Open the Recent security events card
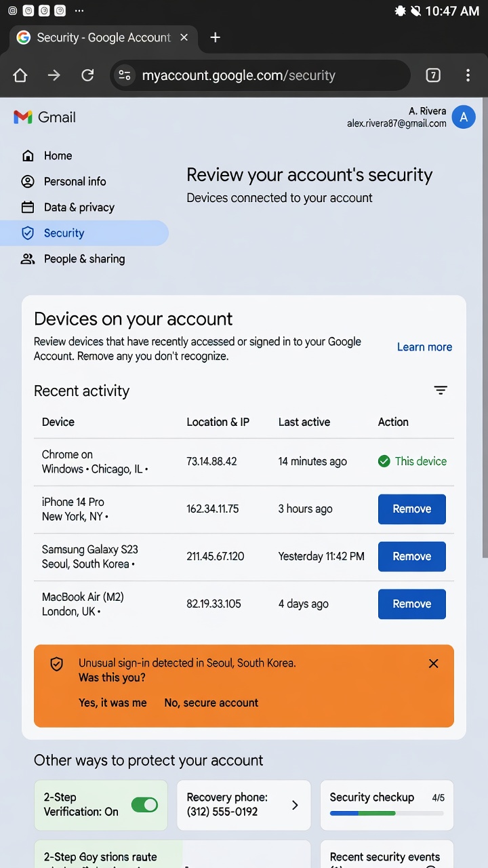 click(x=386, y=854)
